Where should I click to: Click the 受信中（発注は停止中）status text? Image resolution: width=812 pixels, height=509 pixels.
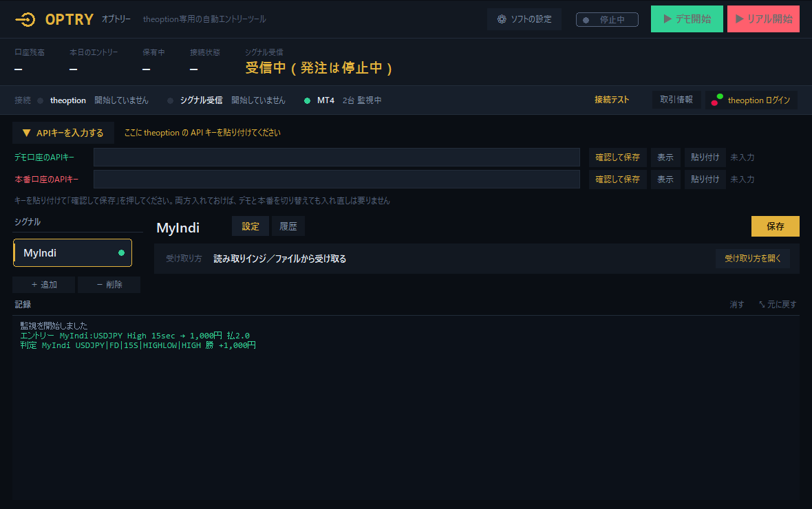319,68
